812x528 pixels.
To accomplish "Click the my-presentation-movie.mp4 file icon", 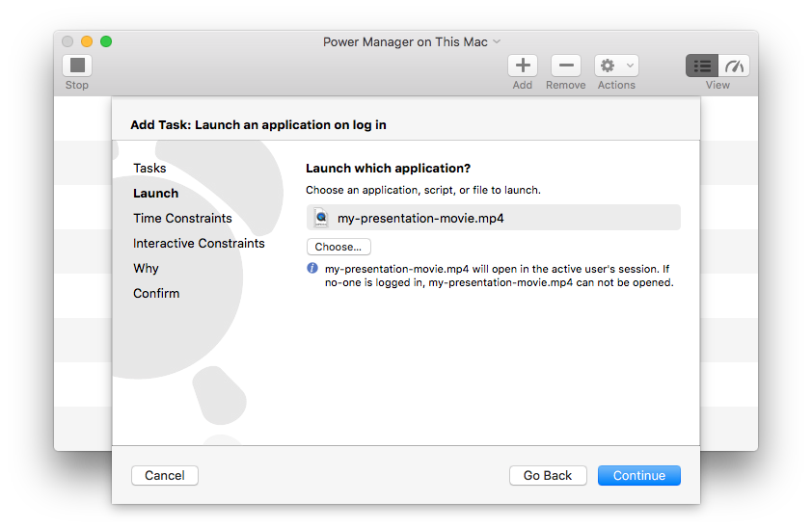I will [321, 218].
